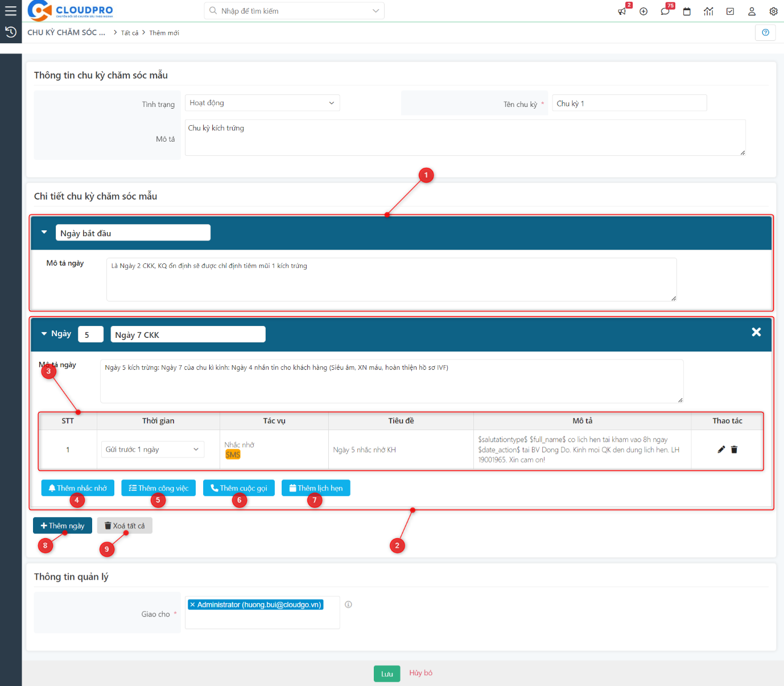Image resolution: width=784 pixels, height=686 pixels.
Task: Click the day number field showing 5
Action: 91,334
